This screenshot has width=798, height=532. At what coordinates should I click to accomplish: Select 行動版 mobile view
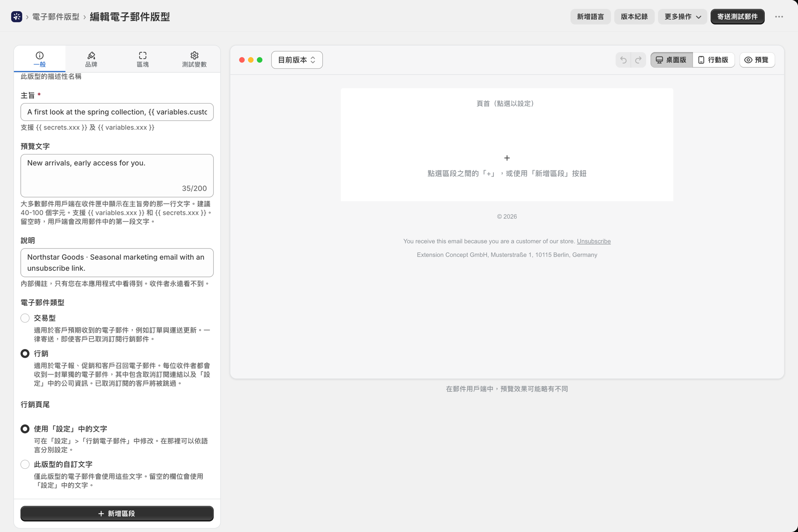click(x=713, y=60)
